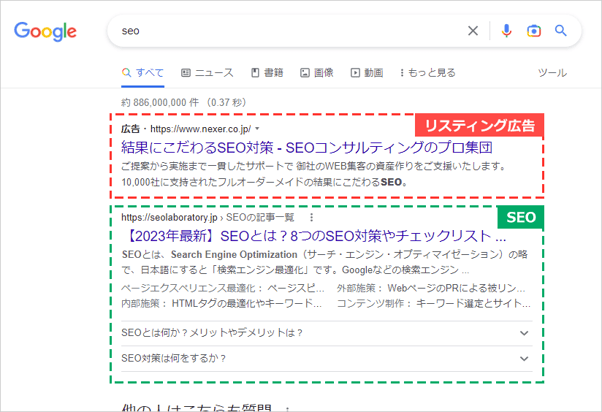This screenshot has height=412, width=602.
Task: Switch to the 動画 tab
Action: [x=367, y=73]
